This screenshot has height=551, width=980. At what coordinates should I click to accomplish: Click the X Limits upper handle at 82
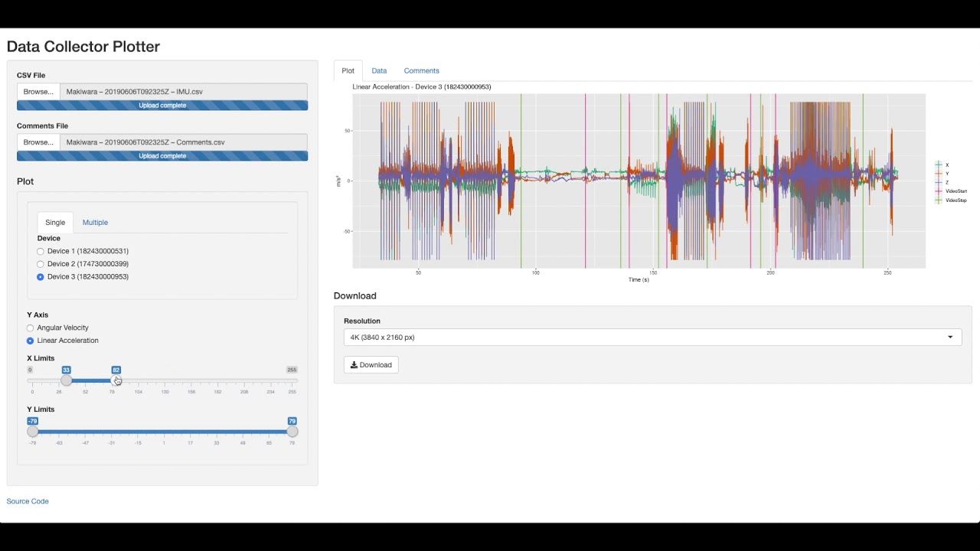pyautogui.click(x=116, y=380)
